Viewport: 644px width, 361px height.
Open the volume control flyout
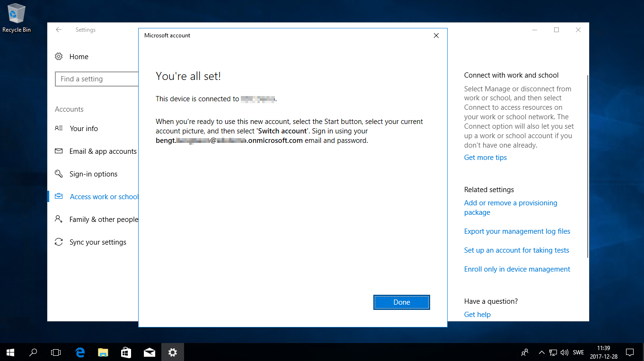tap(565, 352)
